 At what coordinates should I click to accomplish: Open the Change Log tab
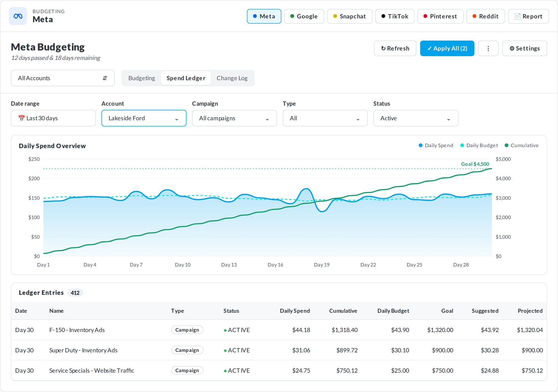[232, 78]
